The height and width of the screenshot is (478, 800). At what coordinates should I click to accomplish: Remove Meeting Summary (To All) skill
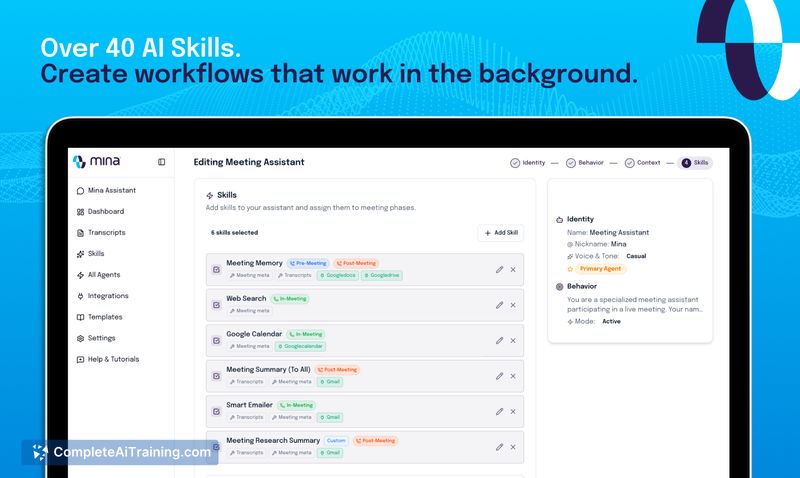click(513, 376)
